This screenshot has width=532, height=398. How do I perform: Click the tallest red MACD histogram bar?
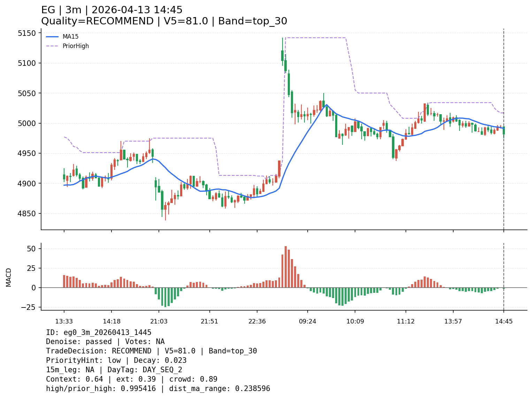286,267
